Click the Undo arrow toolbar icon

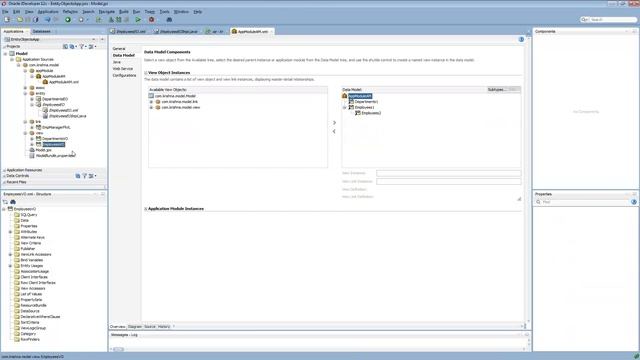[47, 20]
